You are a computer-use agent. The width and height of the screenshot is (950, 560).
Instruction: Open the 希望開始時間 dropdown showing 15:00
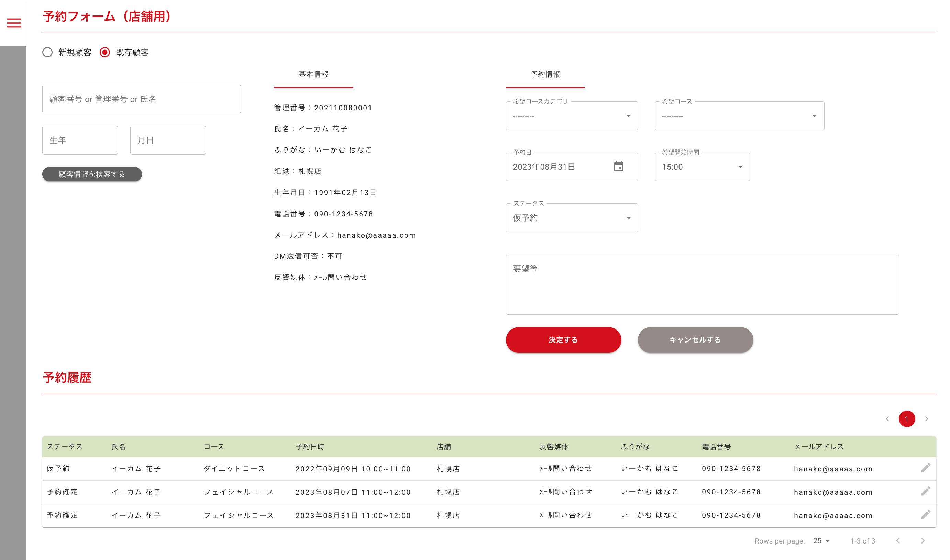702,167
